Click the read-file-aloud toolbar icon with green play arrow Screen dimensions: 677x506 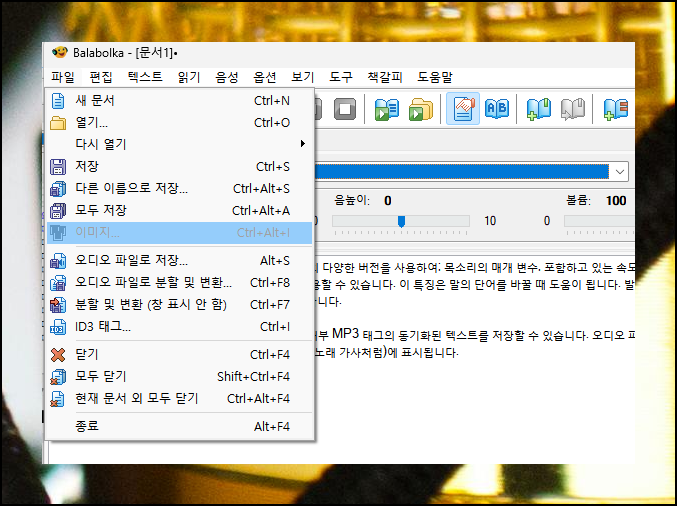pyautogui.click(x=386, y=109)
